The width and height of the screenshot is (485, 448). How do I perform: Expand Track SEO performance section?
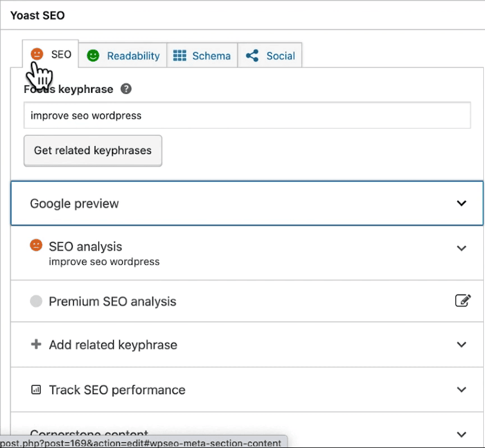coord(247,390)
